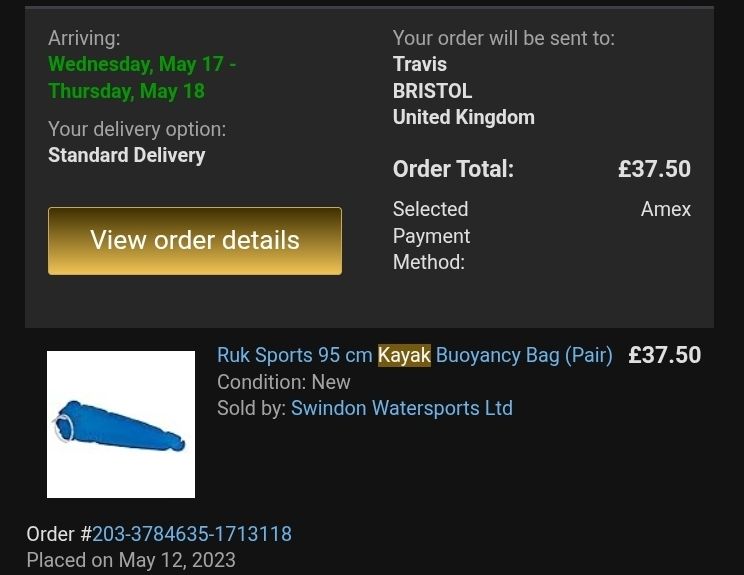Select the £37.50 order total amount
The width and height of the screenshot is (744, 575).
(x=654, y=169)
